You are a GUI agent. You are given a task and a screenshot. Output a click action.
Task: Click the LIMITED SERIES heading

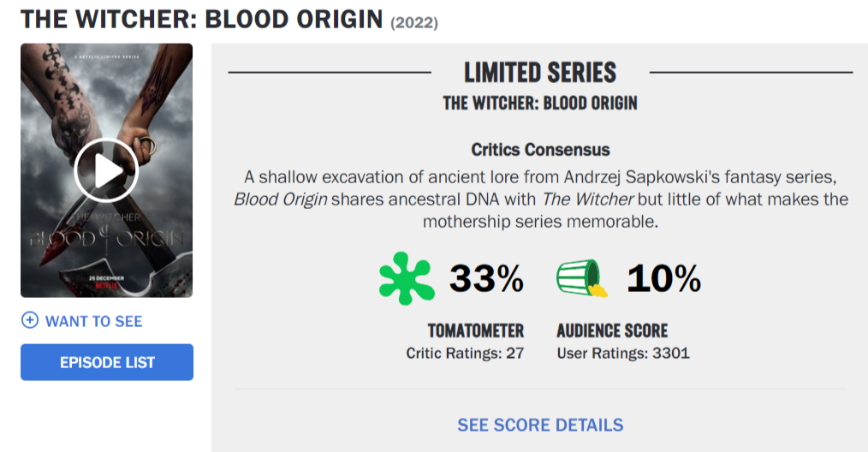[x=540, y=72]
